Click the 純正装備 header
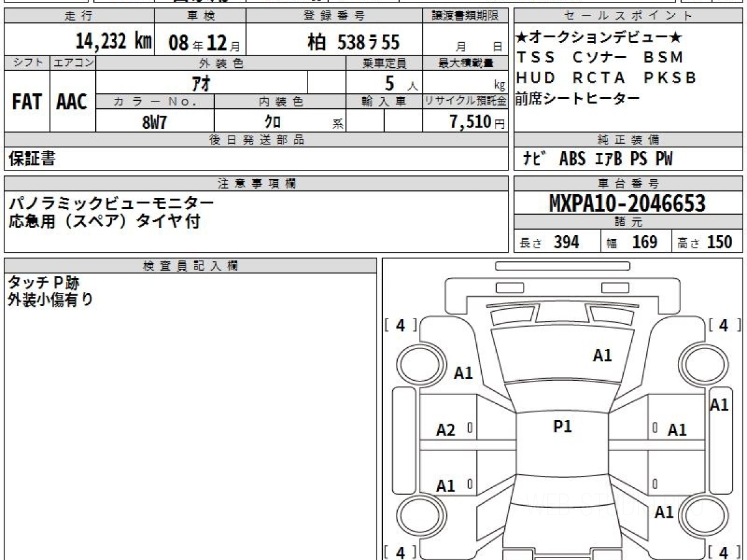The height and width of the screenshot is (560, 747). [x=628, y=140]
